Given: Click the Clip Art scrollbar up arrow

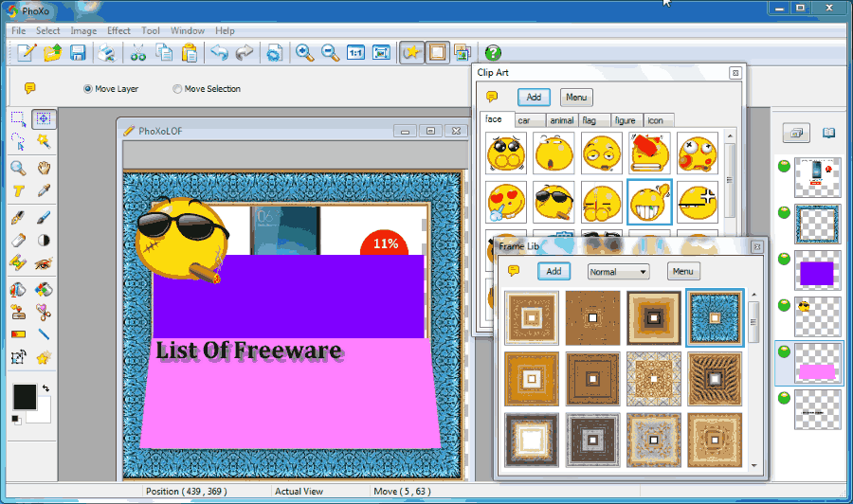Looking at the screenshot, I should pos(730,135).
